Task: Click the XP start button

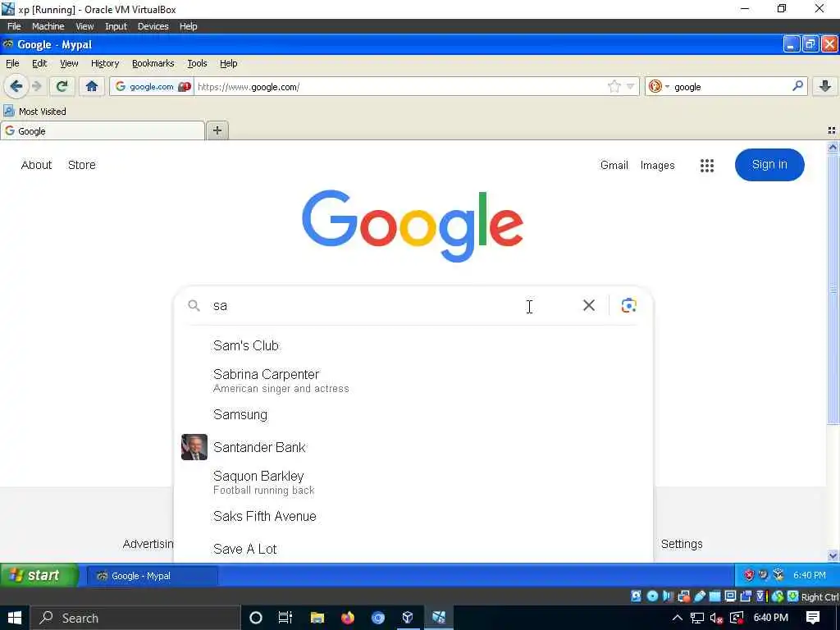Action: point(39,575)
